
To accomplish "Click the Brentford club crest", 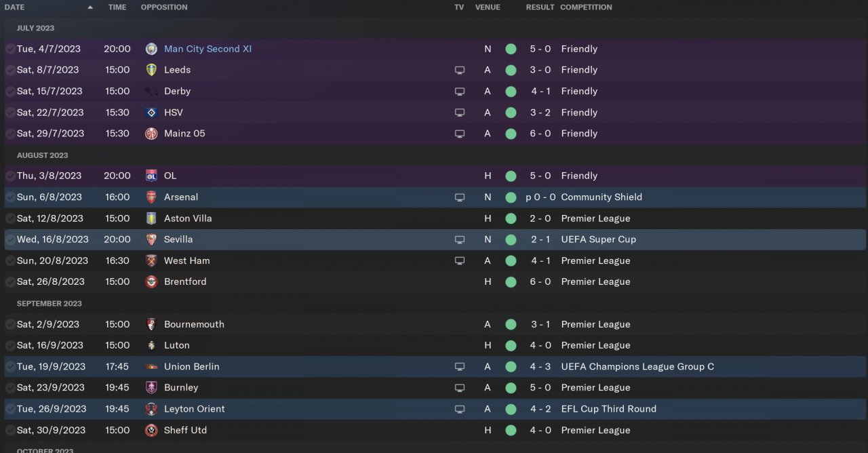I will (151, 281).
